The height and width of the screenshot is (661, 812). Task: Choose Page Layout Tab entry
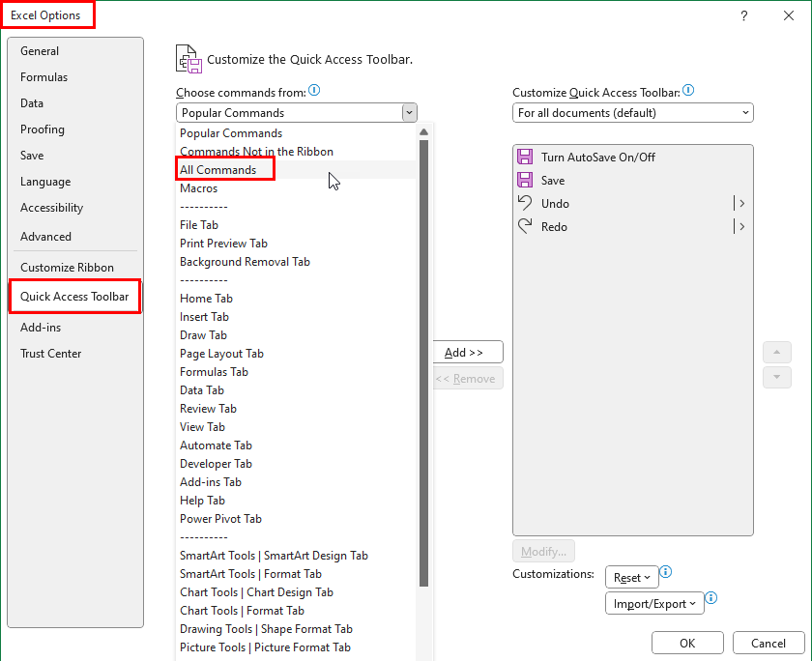tap(296, 354)
